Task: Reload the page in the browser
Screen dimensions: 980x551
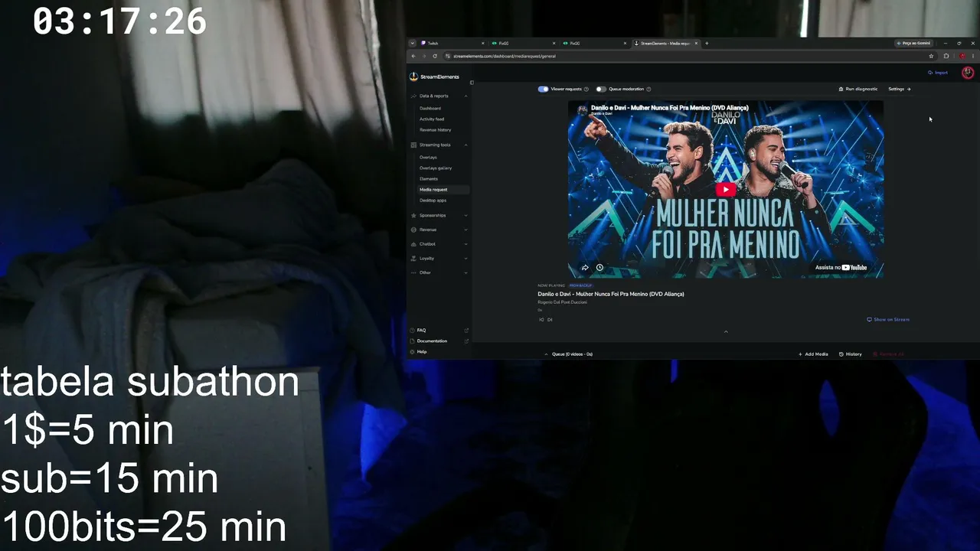Action: (435, 56)
